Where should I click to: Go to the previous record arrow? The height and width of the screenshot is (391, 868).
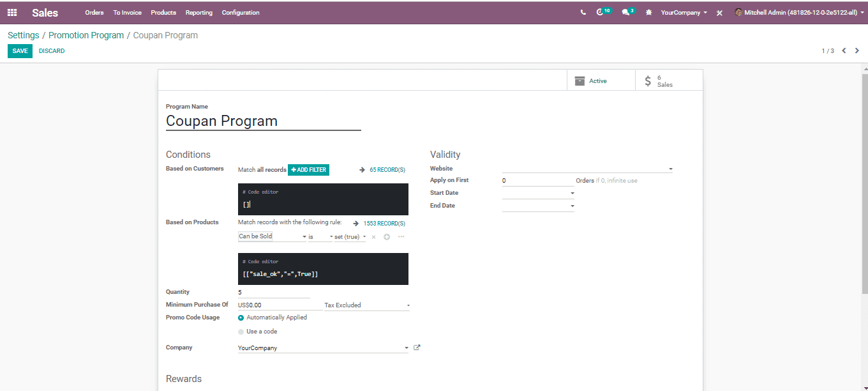844,50
